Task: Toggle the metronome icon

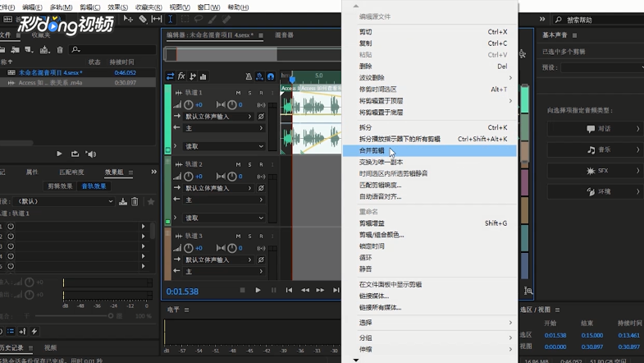Action: [249, 76]
